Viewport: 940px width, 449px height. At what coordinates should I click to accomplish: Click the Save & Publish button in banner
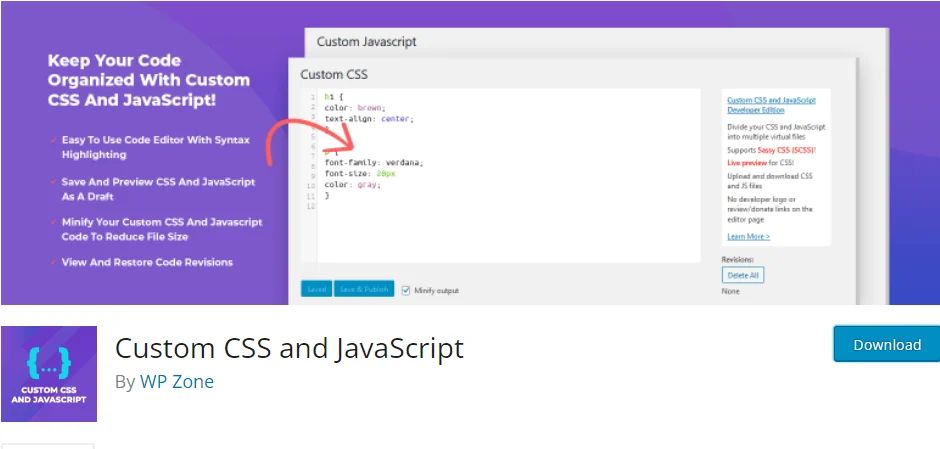click(364, 289)
